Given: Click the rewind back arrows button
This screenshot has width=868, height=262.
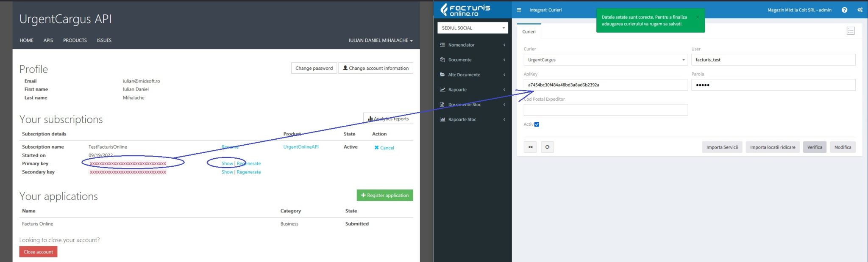Looking at the screenshot, I should [x=530, y=147].
